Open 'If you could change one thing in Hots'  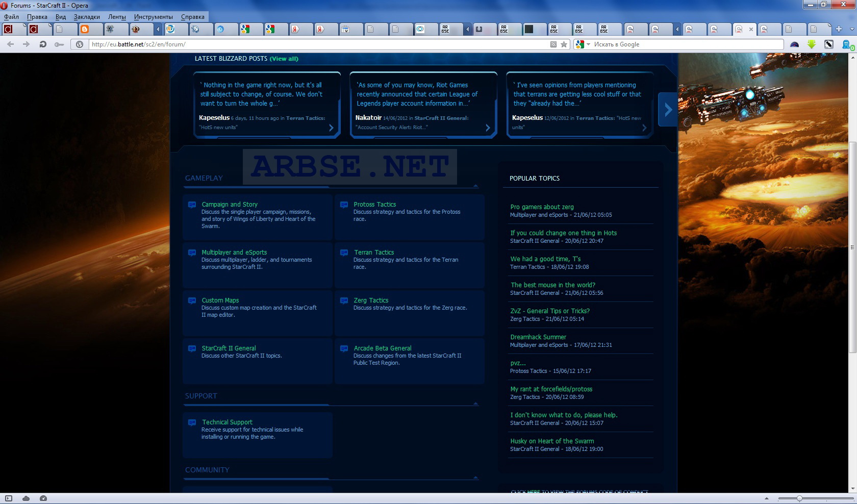coord(564,233)
